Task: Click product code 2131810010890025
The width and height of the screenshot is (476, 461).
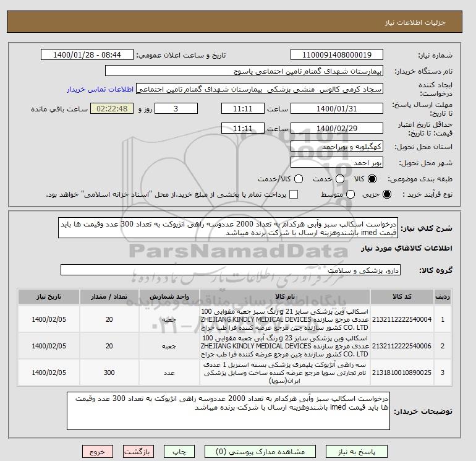Action: (x=402, y=373)
